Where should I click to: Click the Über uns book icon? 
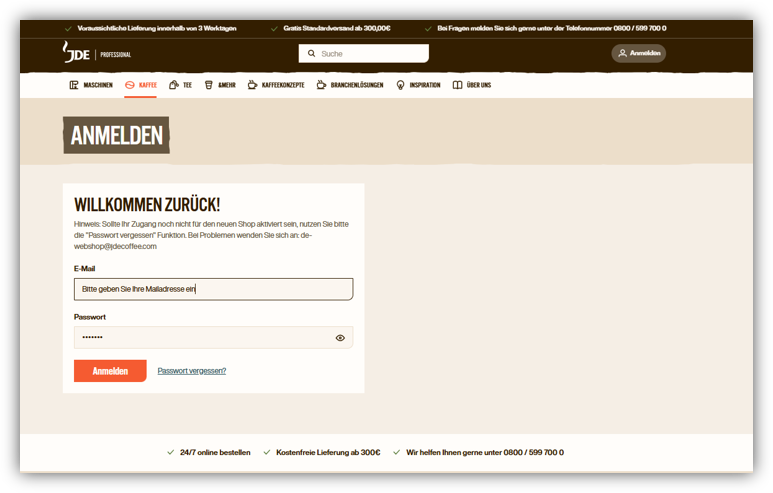pyautogui.click(x=457, y=85)
